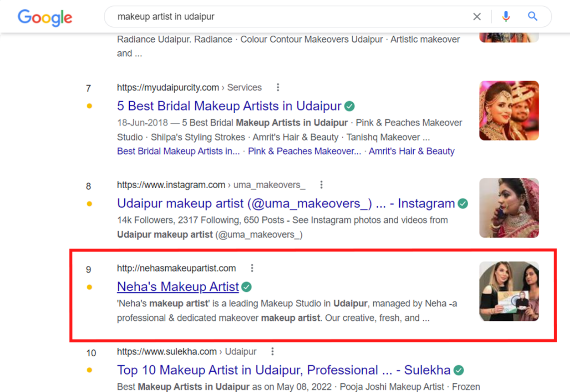Clear the search box text
This screenshot has width=570, height=392.
coord(477,16)
